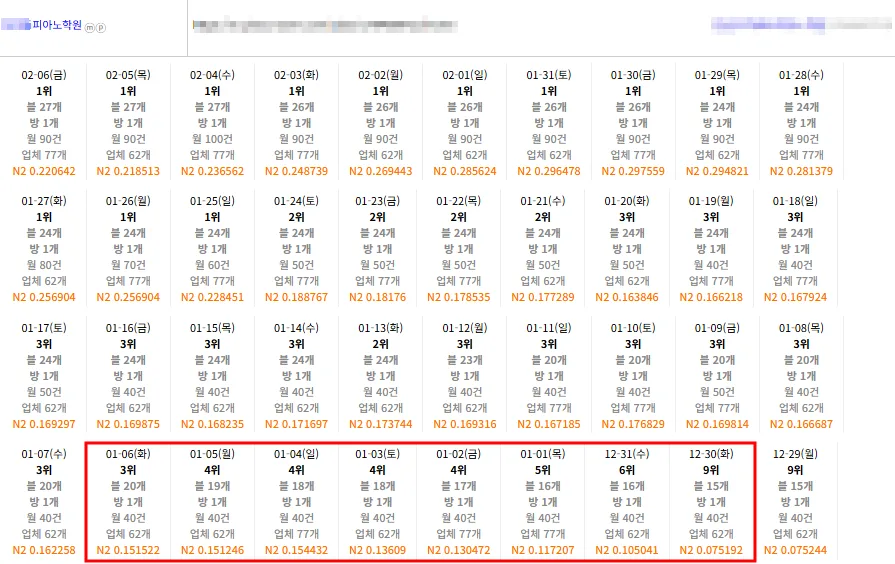This screenshot has width=895, height=564.
Task: Select the 02-04(수) date header
Action: pos(212,75)
